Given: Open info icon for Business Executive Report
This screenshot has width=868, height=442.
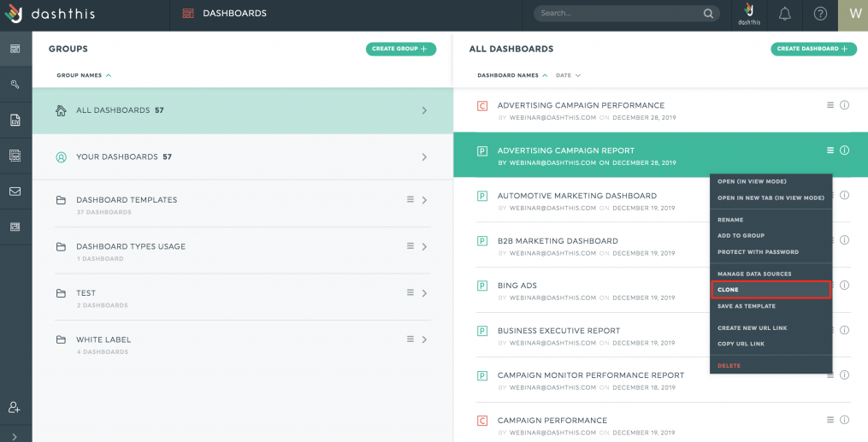Looking at the screenshot, I should (844, 330).
